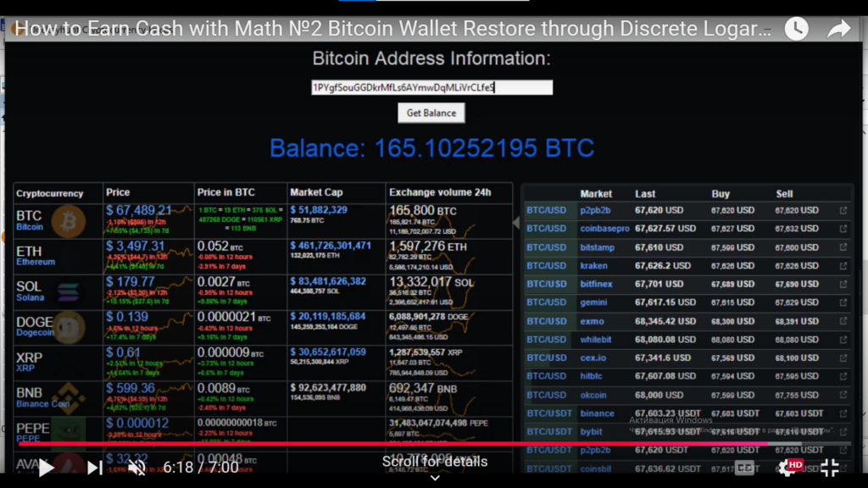The height and width of the screenshot is (488, 868).
Task: Exit fullscreen mode
Action: (x=830, y=467)
